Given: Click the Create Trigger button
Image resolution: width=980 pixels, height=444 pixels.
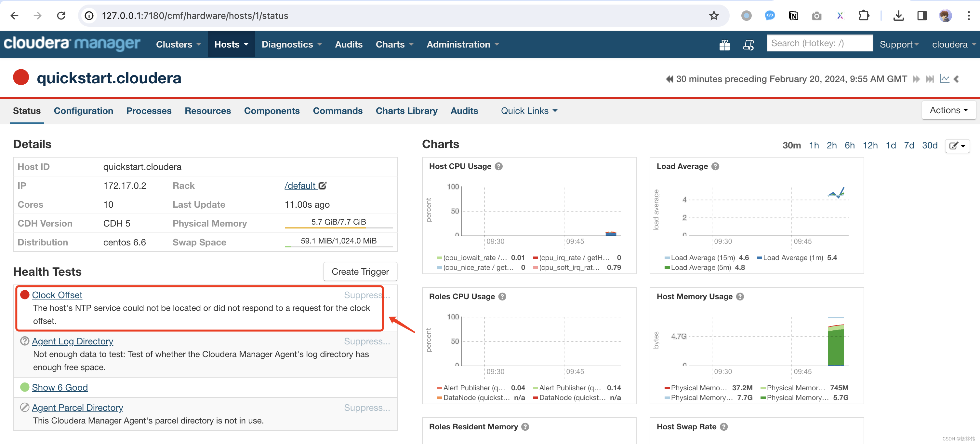Looking at the screenshot, I should (360, 271).
